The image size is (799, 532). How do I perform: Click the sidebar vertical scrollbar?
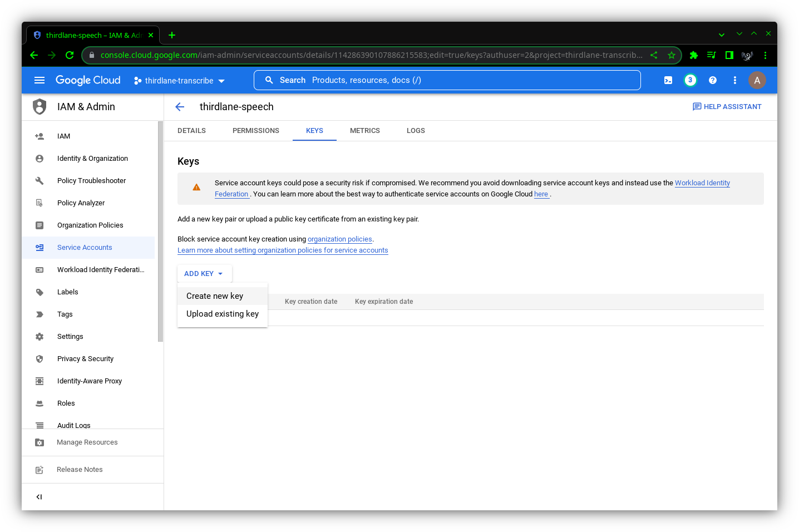click(x=160, y=231)
